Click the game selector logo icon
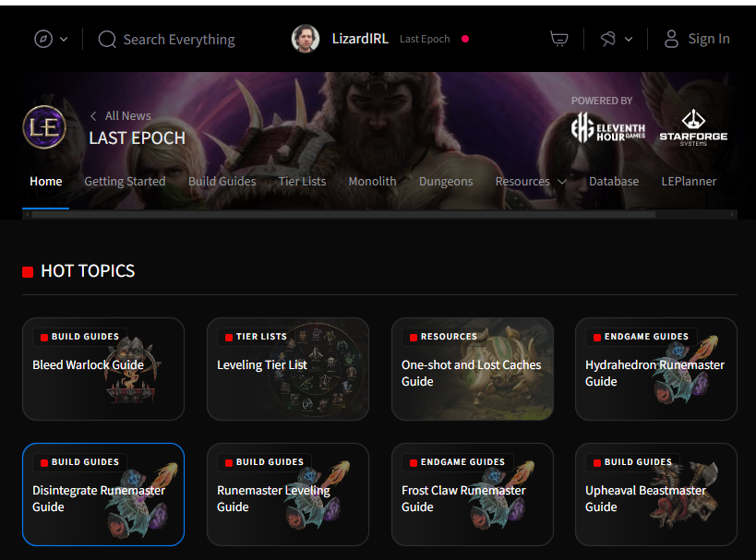Viewport: 756px width, 560px height. pyautogui.click(x=608, y=39)
